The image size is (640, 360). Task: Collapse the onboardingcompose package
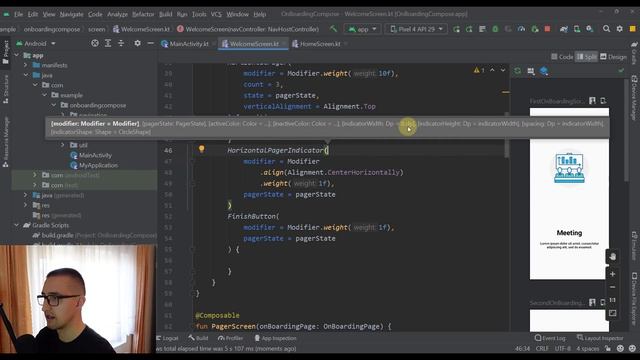click(x=54, y=105)
